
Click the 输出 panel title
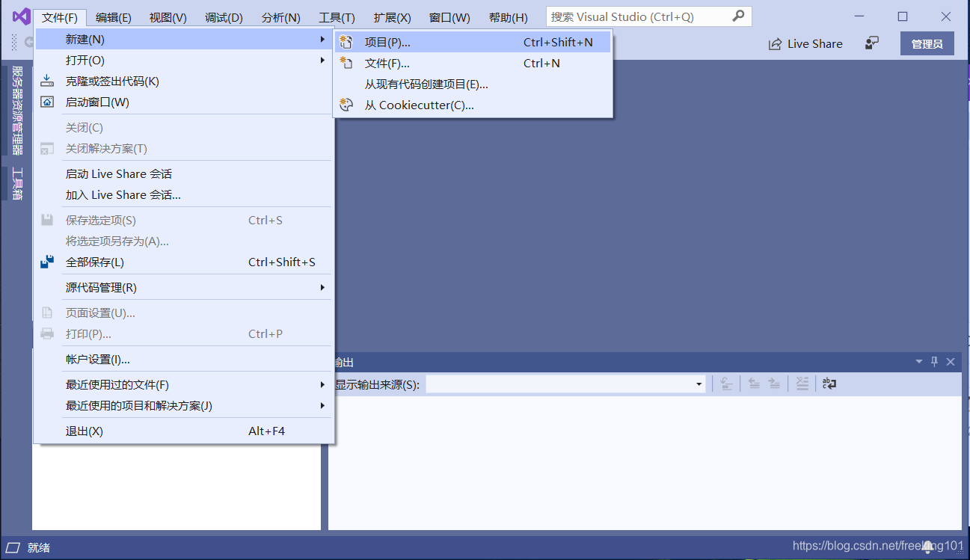(344, 363)
